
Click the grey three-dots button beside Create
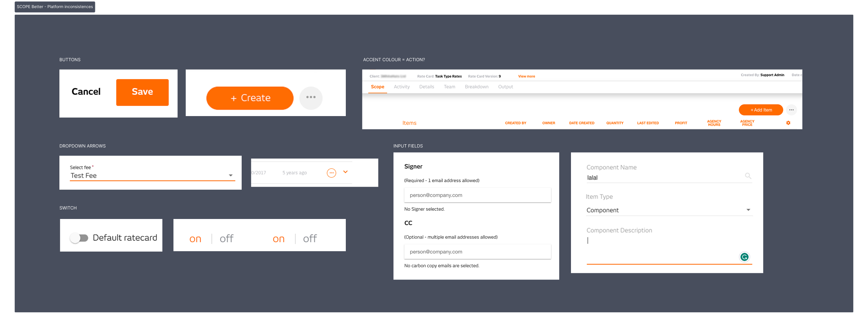point(311,98)
